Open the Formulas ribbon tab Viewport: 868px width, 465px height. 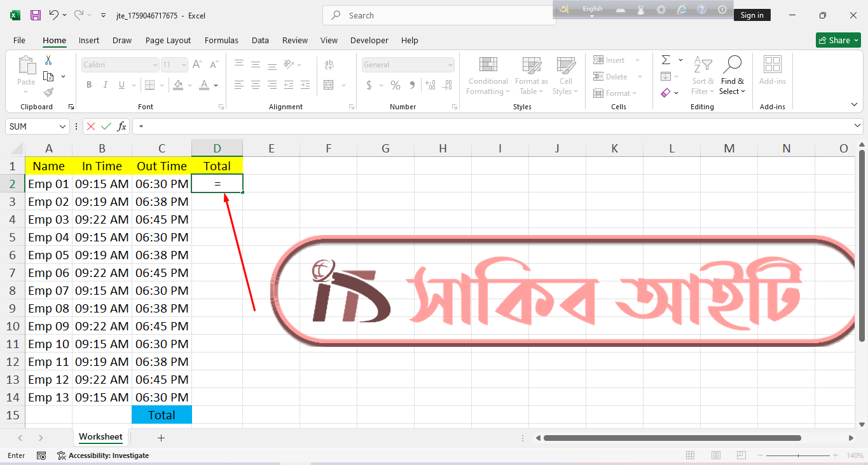pos(221,40)
